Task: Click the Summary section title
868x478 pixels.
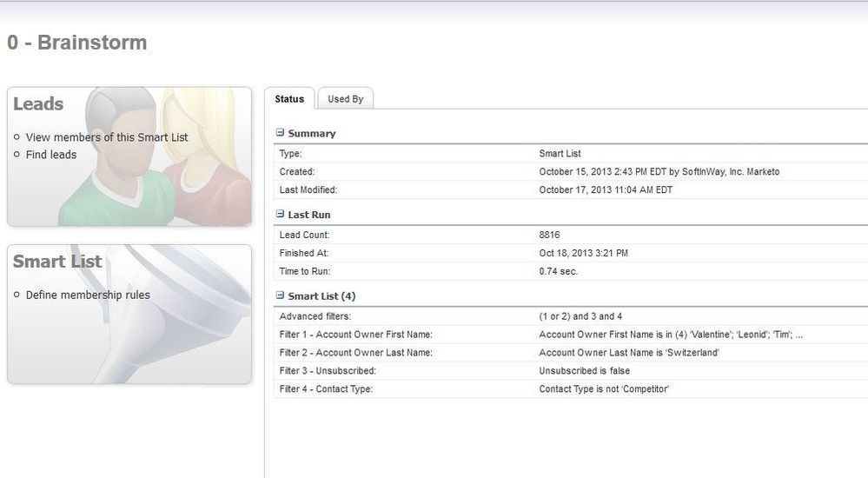Action: pos(312,134)
